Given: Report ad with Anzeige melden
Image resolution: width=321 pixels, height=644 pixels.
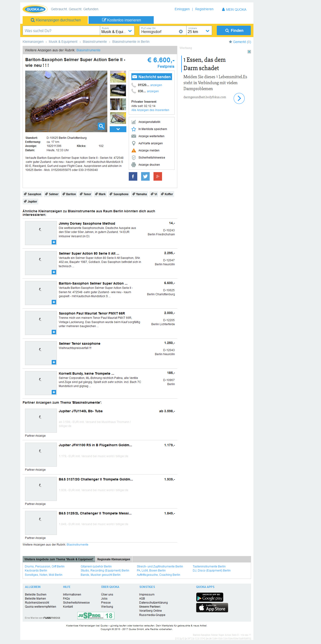Looking at the screenshot, I should point(146,150).
